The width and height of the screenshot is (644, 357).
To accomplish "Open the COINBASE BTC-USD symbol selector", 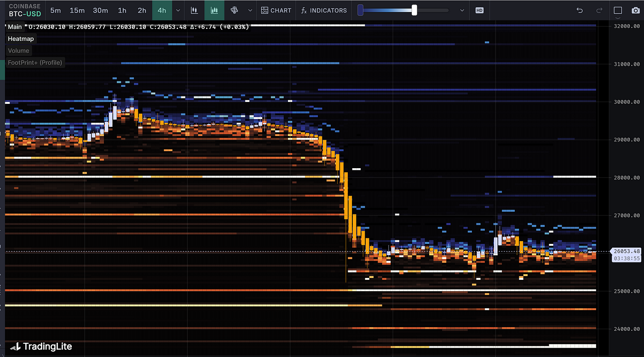I will (x=24, y=10).
